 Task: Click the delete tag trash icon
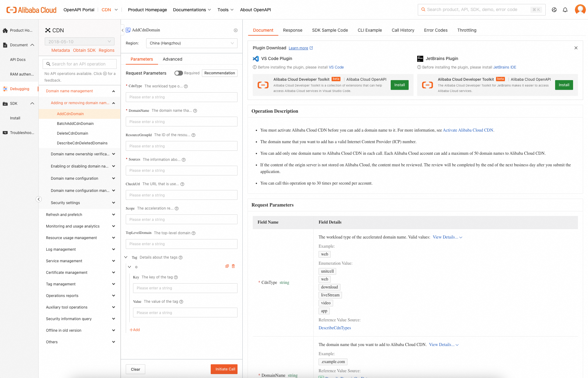click(233, 266)
